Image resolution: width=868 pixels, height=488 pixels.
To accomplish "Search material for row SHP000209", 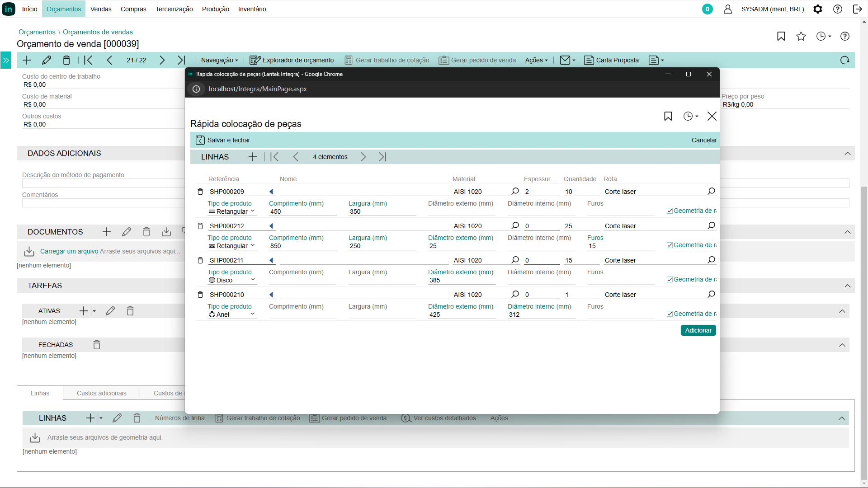I will 515,191.
